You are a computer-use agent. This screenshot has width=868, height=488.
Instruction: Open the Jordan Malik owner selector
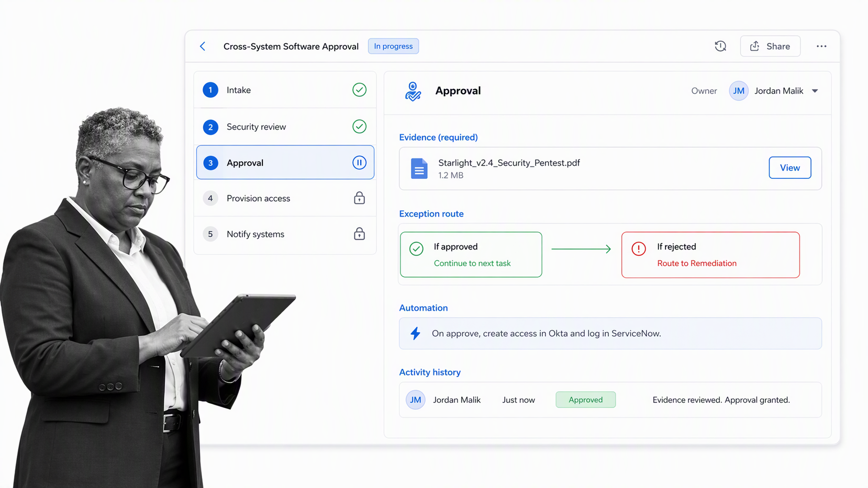tap(774, 91)
